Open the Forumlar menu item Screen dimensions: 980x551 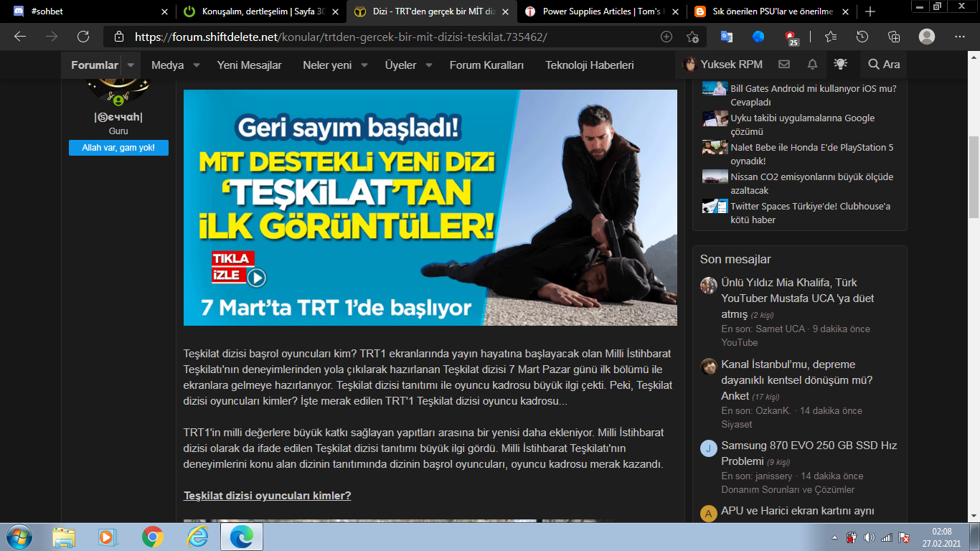pyautogui.click(x=95, y=65)
